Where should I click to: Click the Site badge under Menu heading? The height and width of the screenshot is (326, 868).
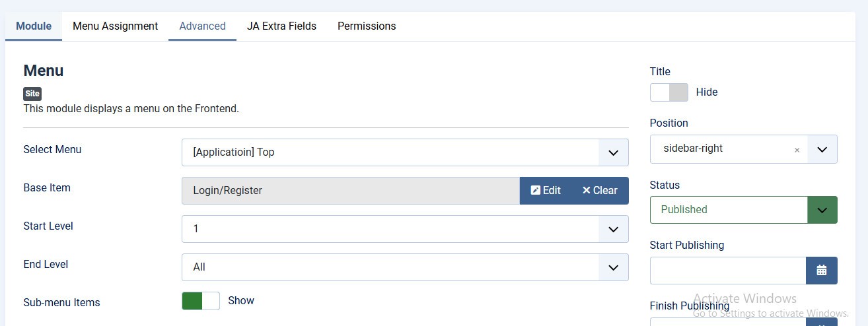click(x=32, y=94)
